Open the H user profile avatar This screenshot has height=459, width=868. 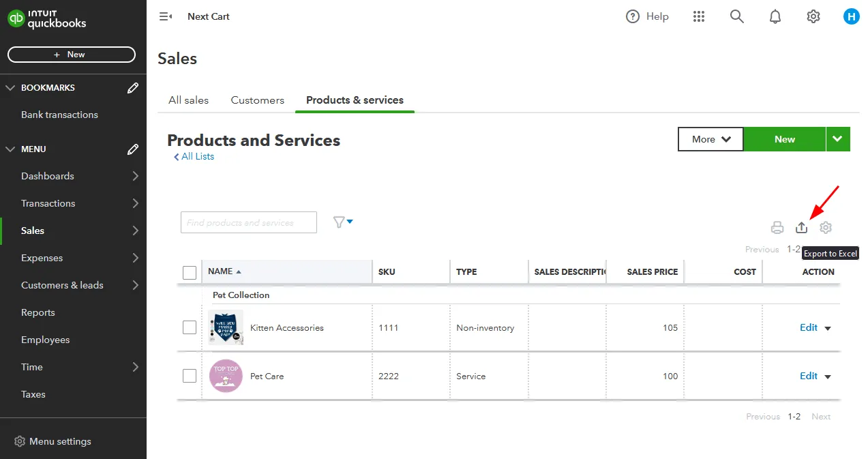tap(851, 16)
